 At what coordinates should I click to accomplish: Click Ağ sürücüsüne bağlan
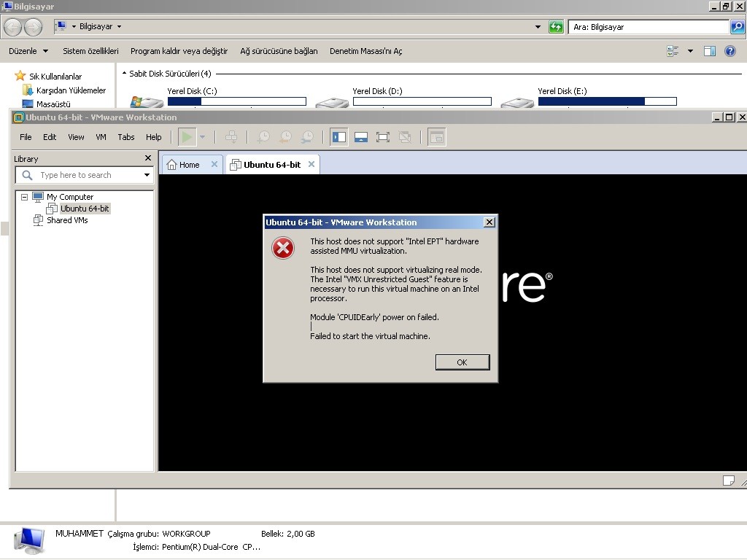(x=279, y=51)
